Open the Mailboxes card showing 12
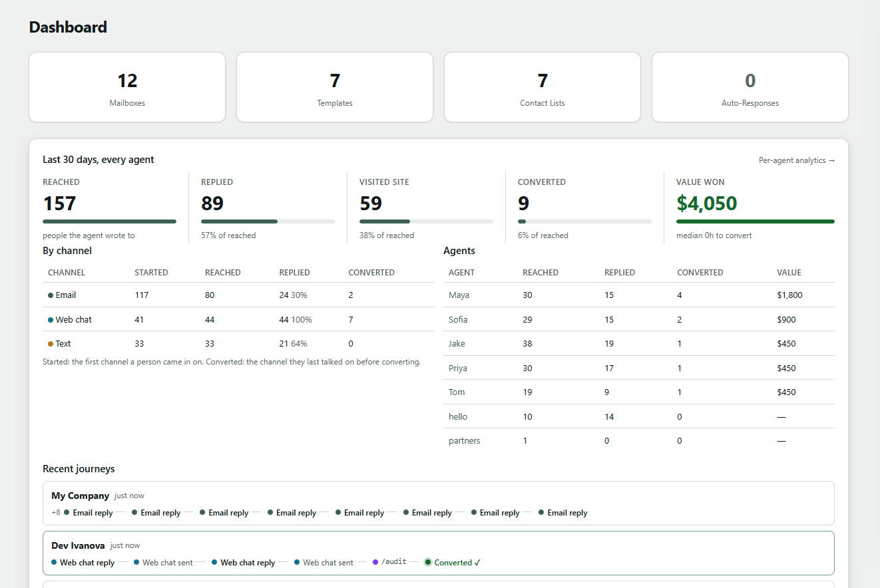The height and width of the screenshot is (588, 880). 127,87
